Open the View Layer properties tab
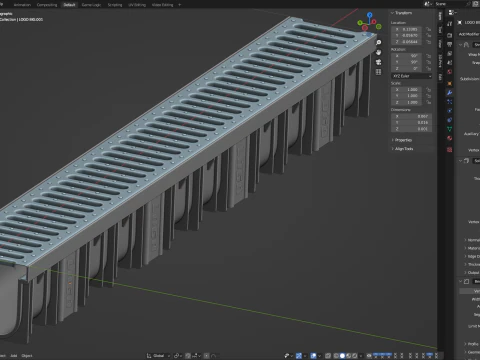Viewport: 480px width, 360px height. point(449,53)
